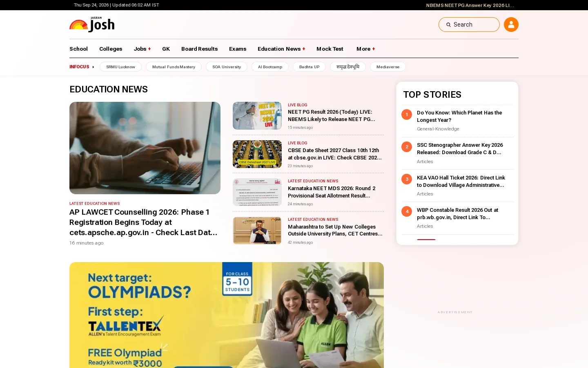This screenshot has width=588, height=368.
Task: Open the Karnataka NEET MDS document thumbnail
Action: (x=257, y=192)
